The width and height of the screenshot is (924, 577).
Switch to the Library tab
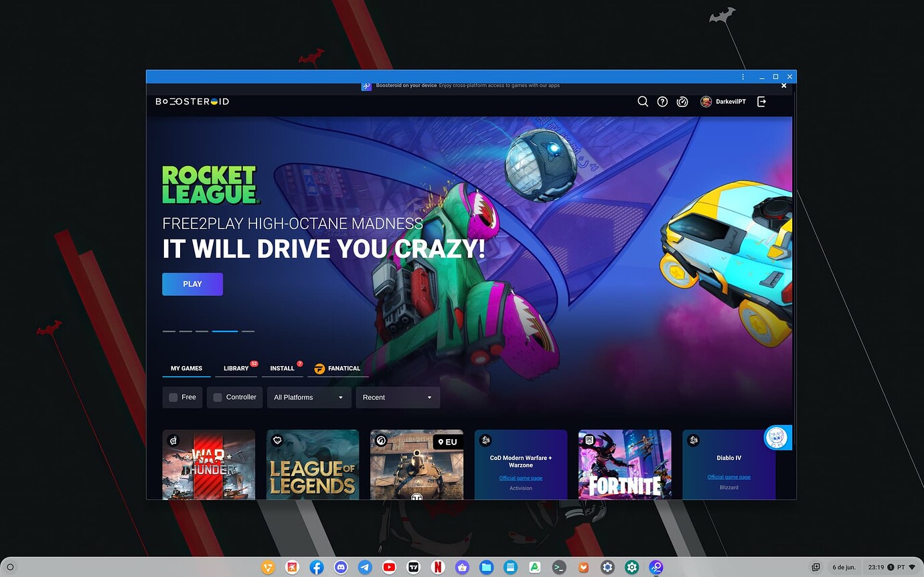(x=236, y=368)
